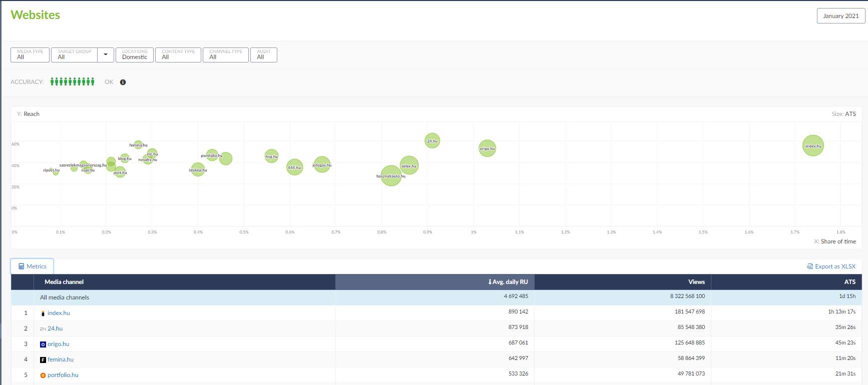Click the sort arrow on Avg. daily RU
868x385 pixels.
(x=490, y=282)
